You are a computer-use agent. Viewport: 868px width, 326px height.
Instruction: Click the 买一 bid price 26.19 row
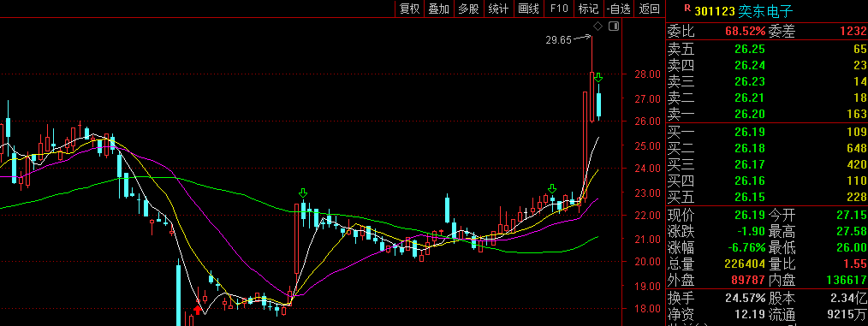[767, 132]
